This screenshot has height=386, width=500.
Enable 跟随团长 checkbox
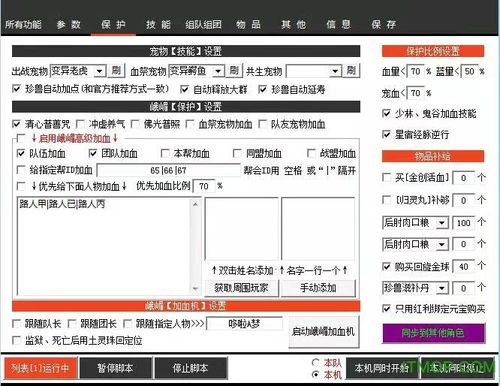[x=72, y=323]
